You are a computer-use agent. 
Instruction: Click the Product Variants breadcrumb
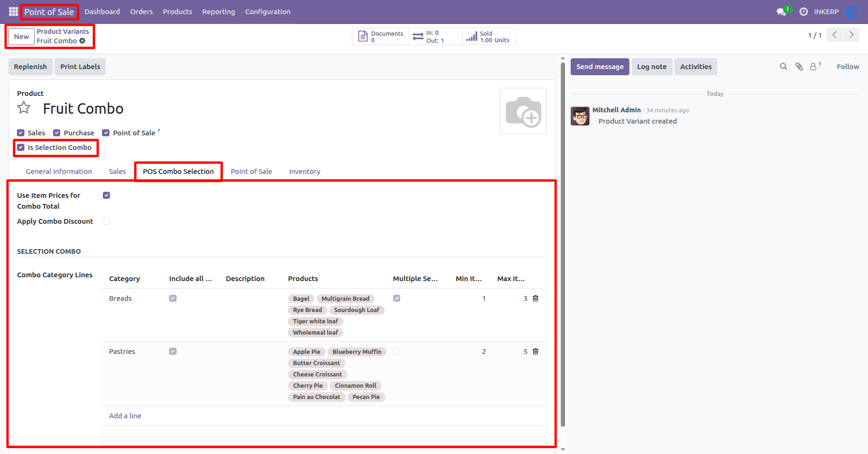[x=63, y=31]
